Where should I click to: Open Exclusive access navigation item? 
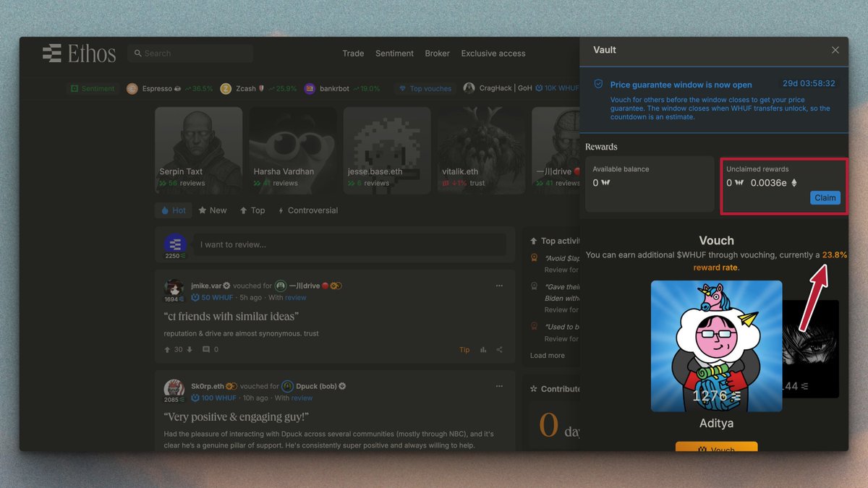click(493, 53)
